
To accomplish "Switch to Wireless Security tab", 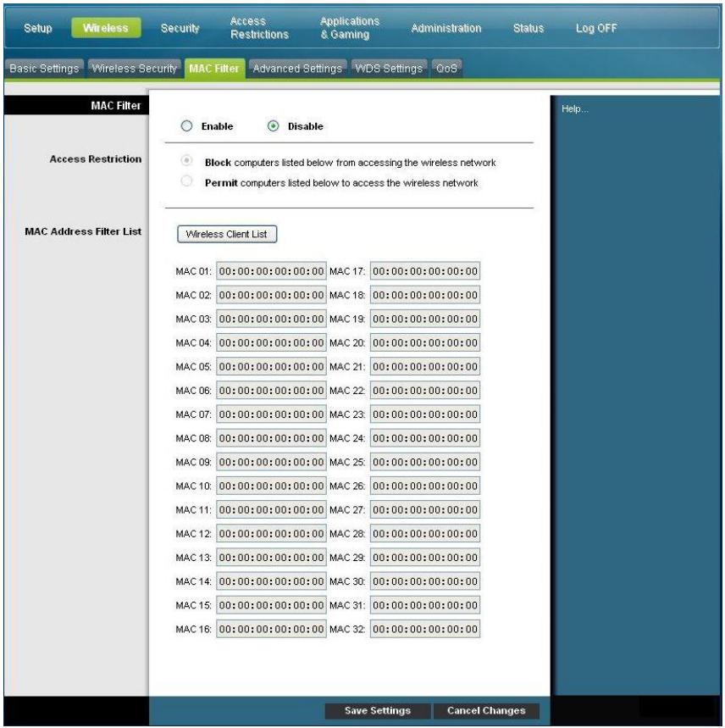I will coord(135,68).
